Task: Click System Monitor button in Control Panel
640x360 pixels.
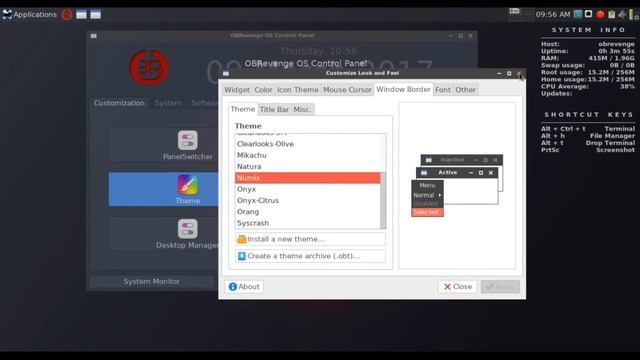Action: (151, 281)
